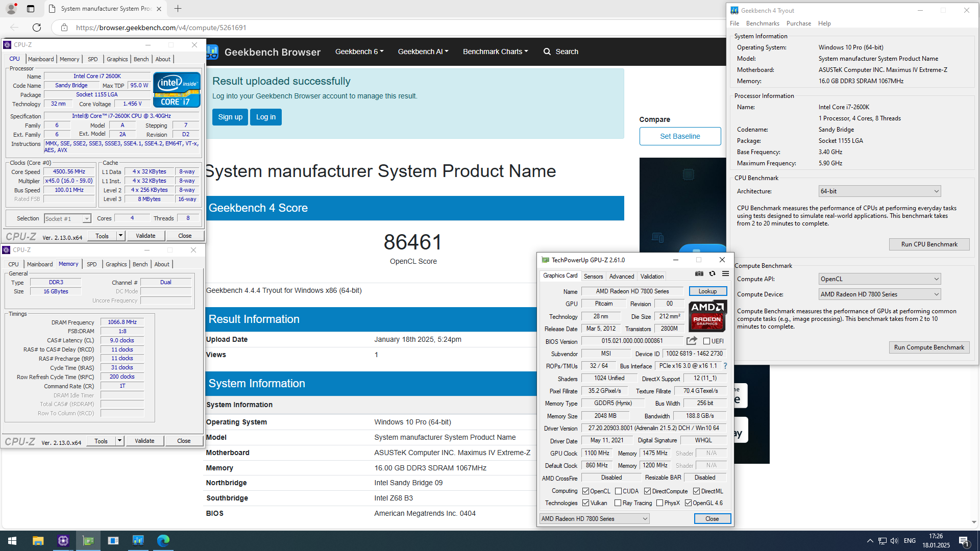Open the GPU selector dropdown in GPU-Z
Screen dimensions: 980x551
(x=594, y=519)
